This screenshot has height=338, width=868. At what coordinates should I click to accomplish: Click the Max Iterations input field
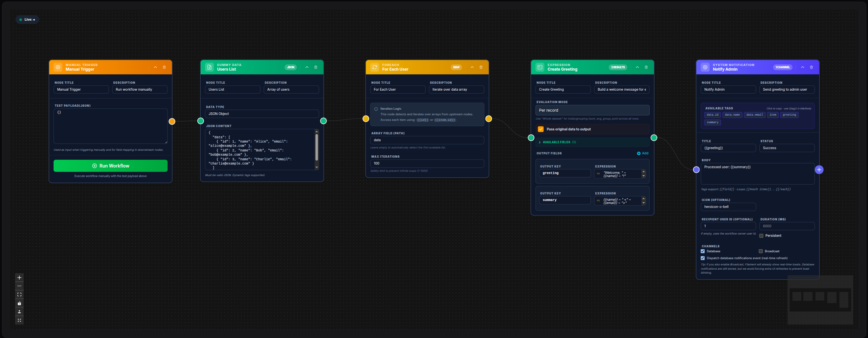pos(427,164)
